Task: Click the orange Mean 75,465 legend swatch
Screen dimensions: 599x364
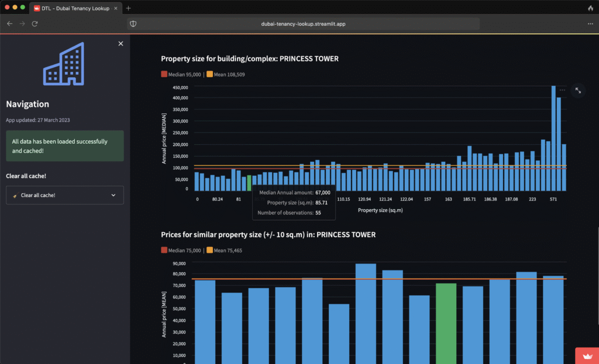Action: coord(210,250)
